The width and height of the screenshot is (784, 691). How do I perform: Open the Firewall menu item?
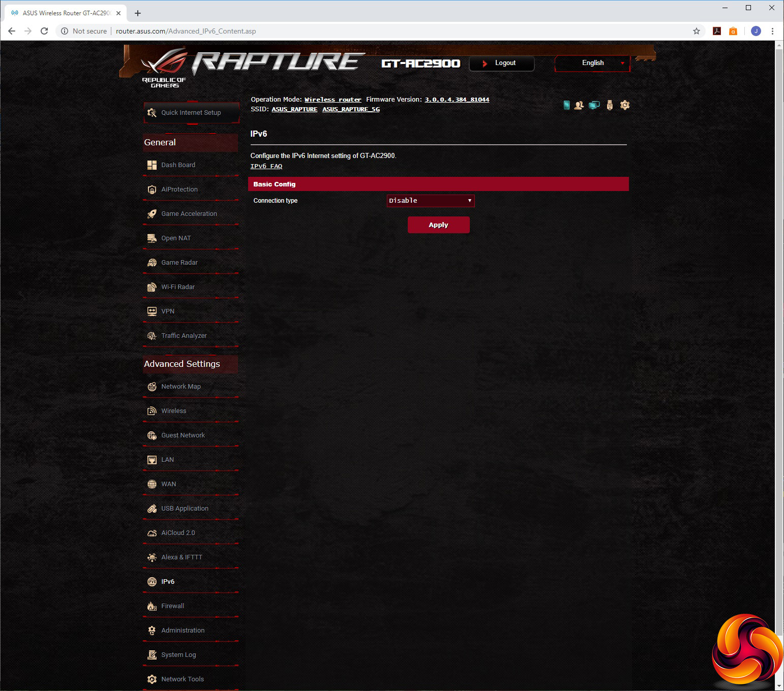tap(173, 606)
